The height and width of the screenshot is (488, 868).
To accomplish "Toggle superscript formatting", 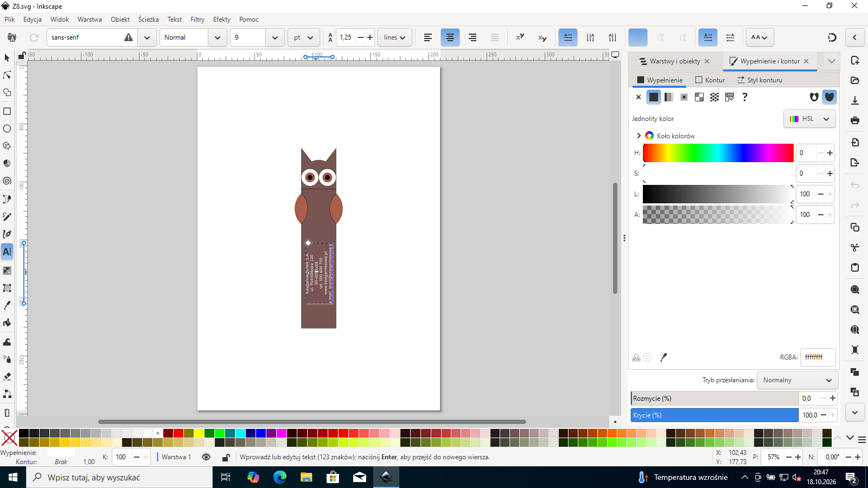I will pos(520,37).
